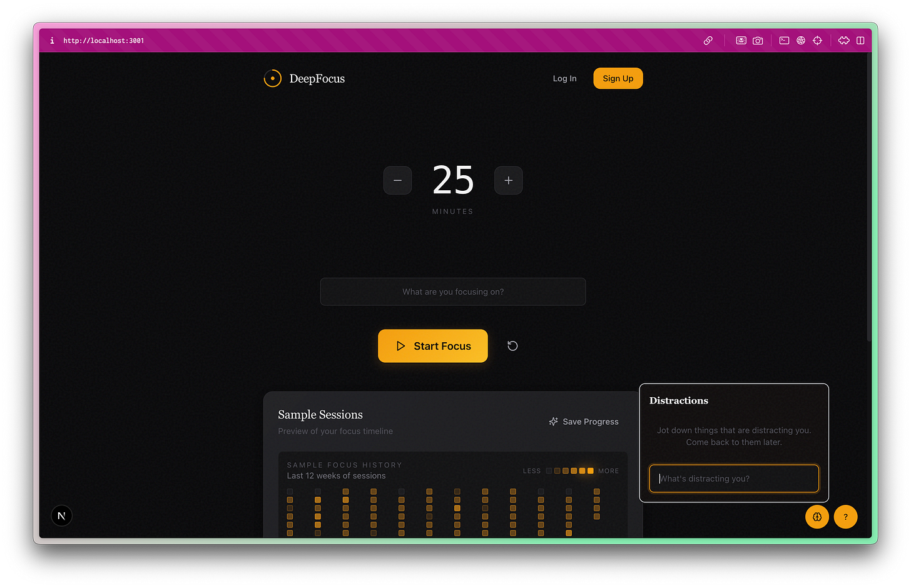Click the link icon near the address bar
Viewport: 911px width, 588px height.
708,40
